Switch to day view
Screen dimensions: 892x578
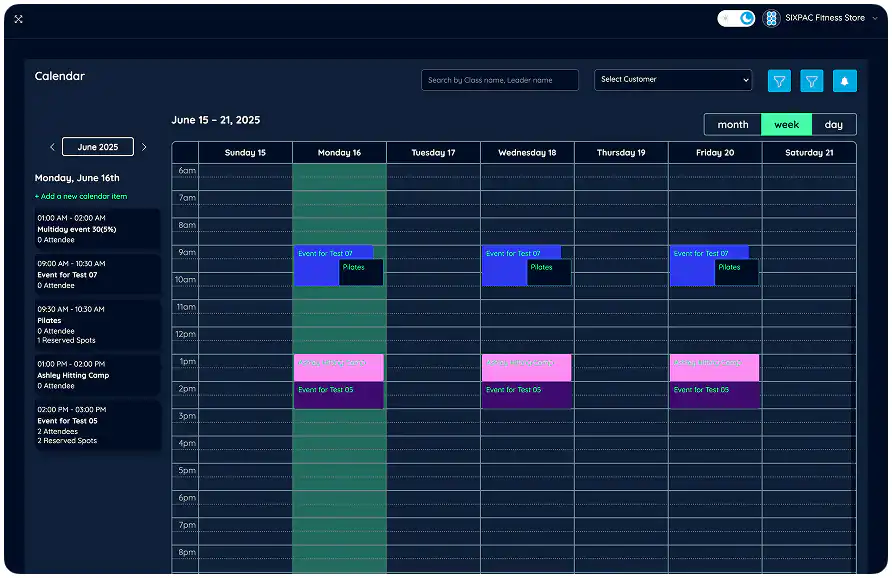(x=833, y=124)
